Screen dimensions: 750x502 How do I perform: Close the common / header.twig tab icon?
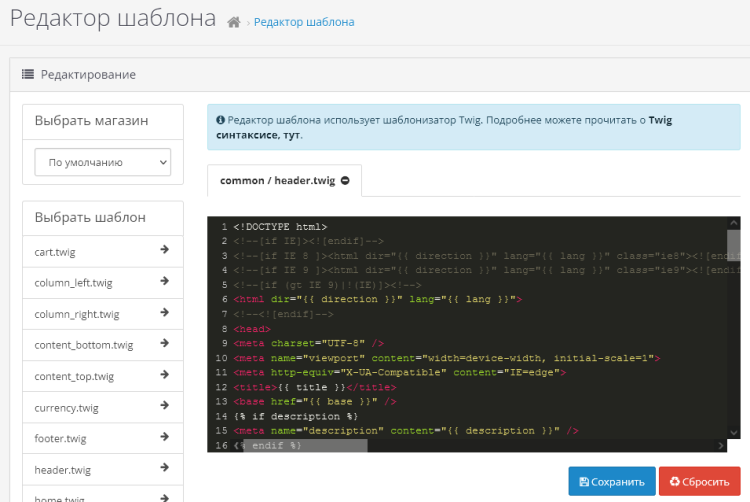[345, 181]
